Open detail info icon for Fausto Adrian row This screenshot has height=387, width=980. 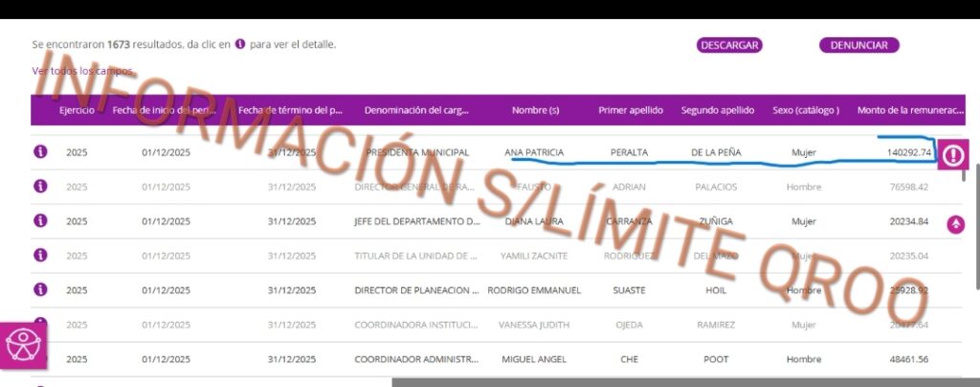click(40, 186)
